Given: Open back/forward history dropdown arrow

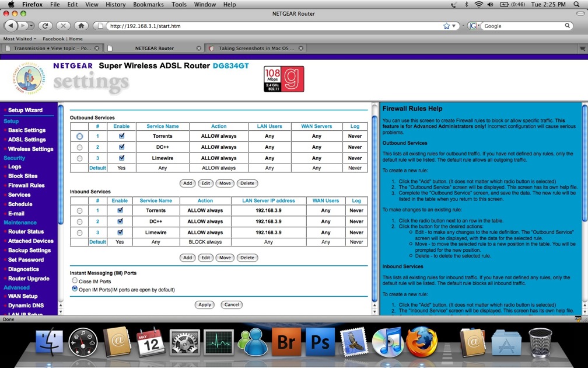Looking at the screenshot, I should (x=32, y=26).
